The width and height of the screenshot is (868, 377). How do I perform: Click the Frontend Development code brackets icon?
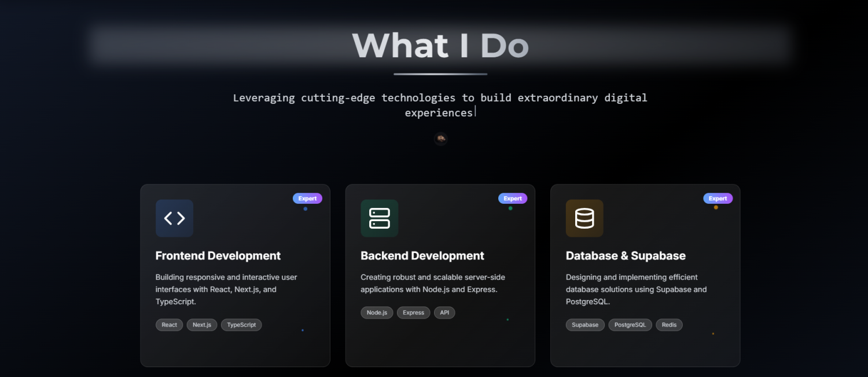[x=174, y=218]
